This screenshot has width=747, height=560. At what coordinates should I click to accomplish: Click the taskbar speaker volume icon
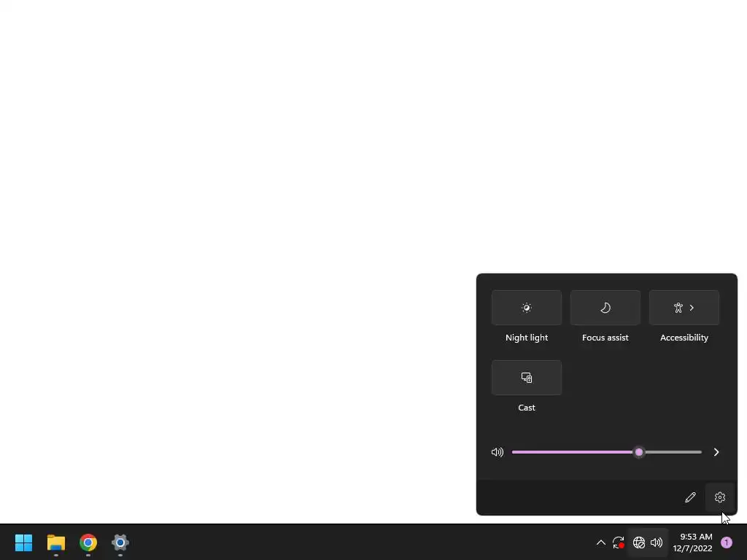657,542
